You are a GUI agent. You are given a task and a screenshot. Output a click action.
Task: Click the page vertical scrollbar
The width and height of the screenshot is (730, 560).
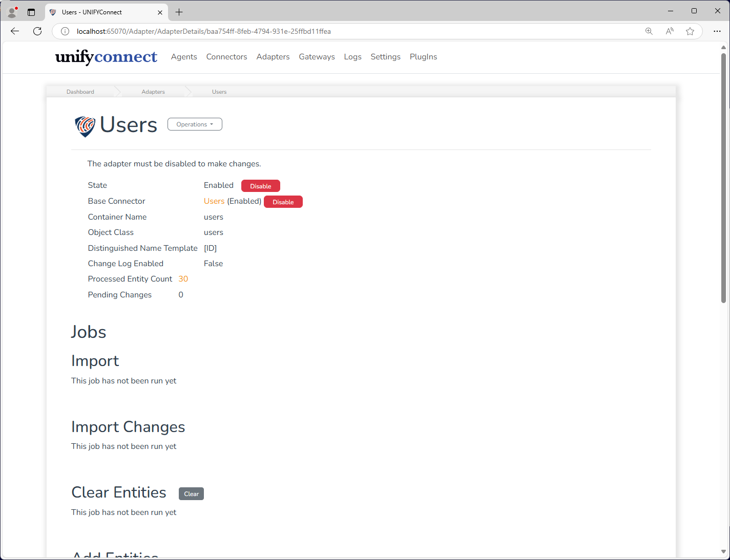click(x=723, y=178)
